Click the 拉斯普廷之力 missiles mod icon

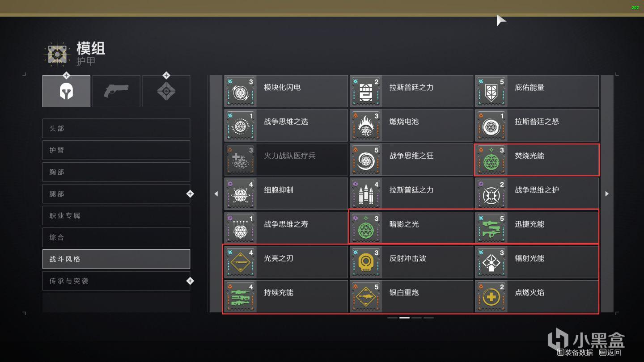coord(367,194)
